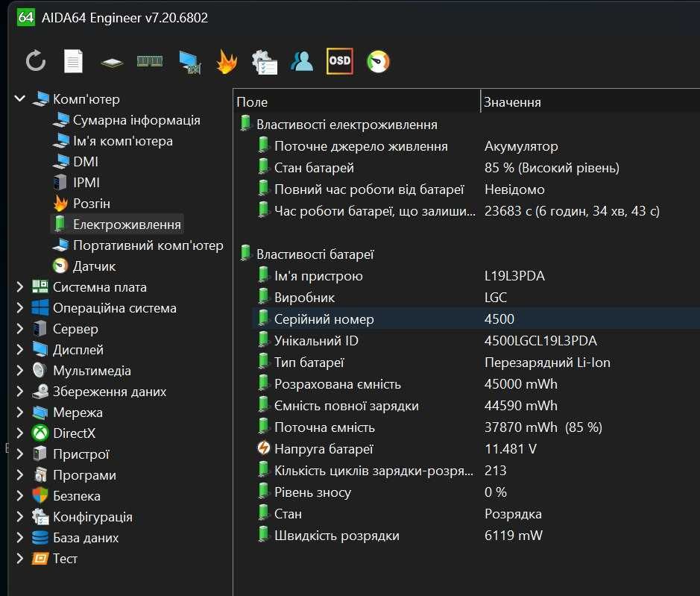Expand the Збереження даних node

pyautogui.click(x=19, y=392)
